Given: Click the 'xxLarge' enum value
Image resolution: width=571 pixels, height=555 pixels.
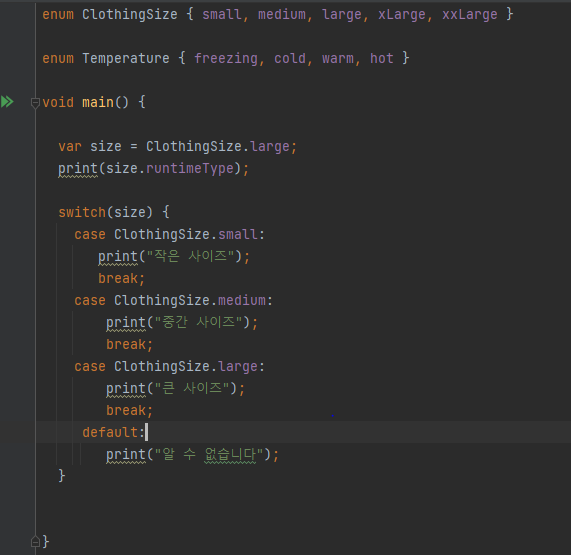Looking at the screenshot, I should [x=469, y=15].
